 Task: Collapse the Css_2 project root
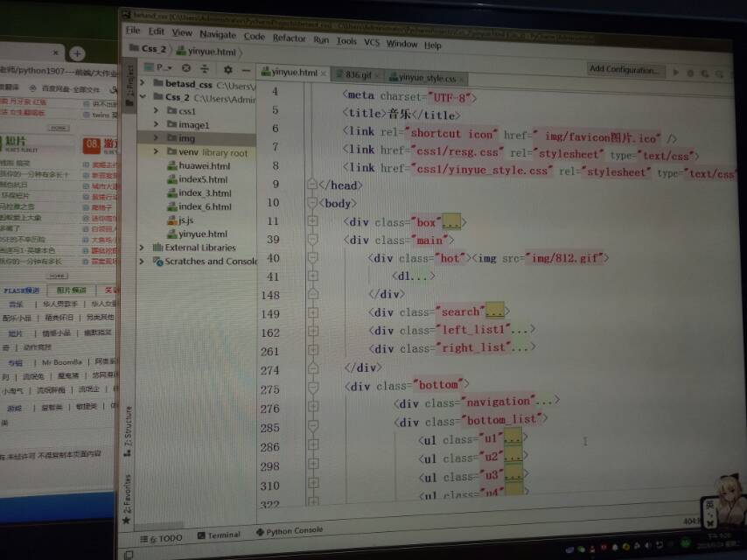coord(142,95)
